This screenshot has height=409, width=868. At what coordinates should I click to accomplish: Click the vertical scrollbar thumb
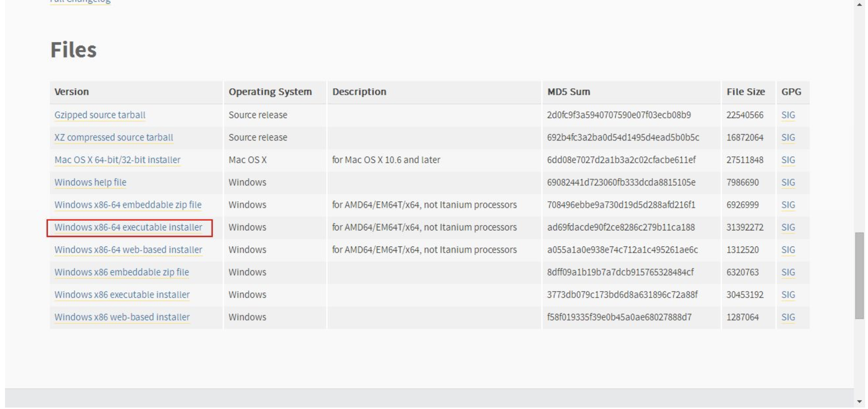tap(859, 276)
